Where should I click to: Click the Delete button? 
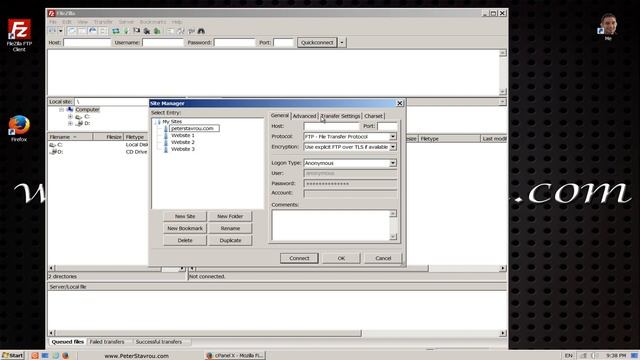[185, 240]
